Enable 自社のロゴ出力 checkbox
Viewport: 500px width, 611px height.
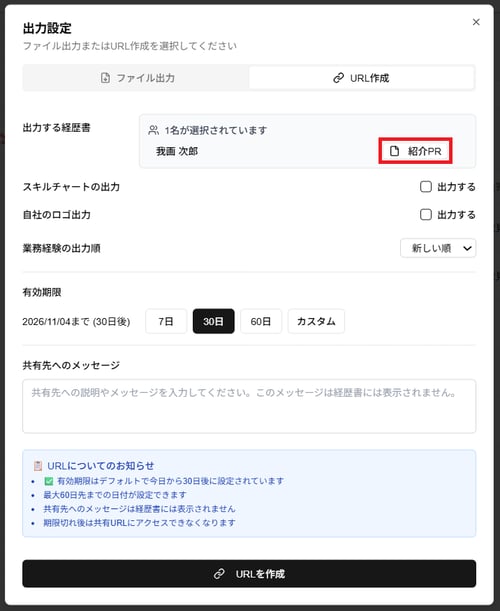pyautogui.click(x=426, y=215)
